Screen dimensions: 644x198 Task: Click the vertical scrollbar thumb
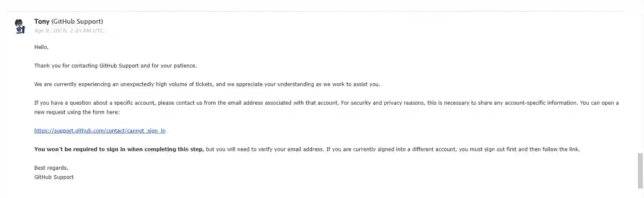click(641, 171)
